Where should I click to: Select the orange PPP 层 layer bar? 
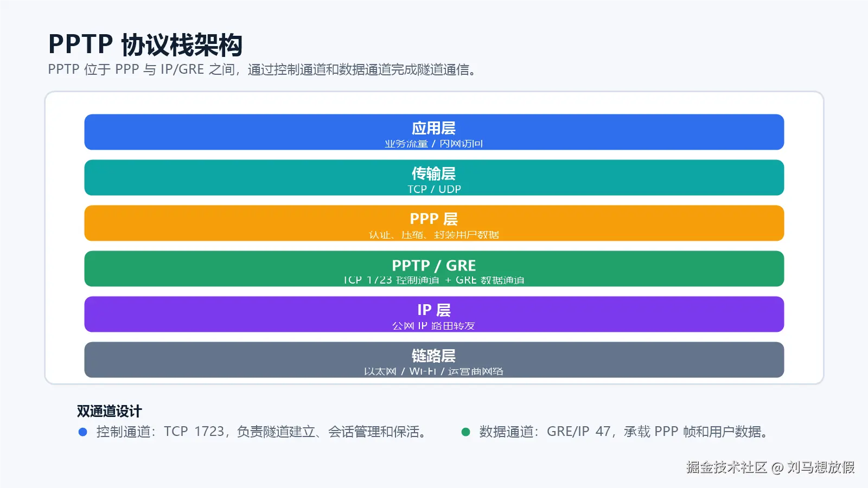(434, 223)
